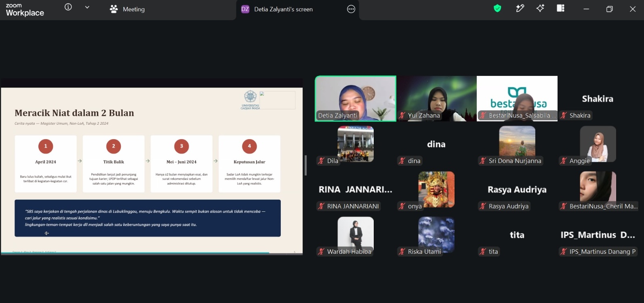Click onya's profile picture tile
644x303 pixels.
[x=436, y=189]
